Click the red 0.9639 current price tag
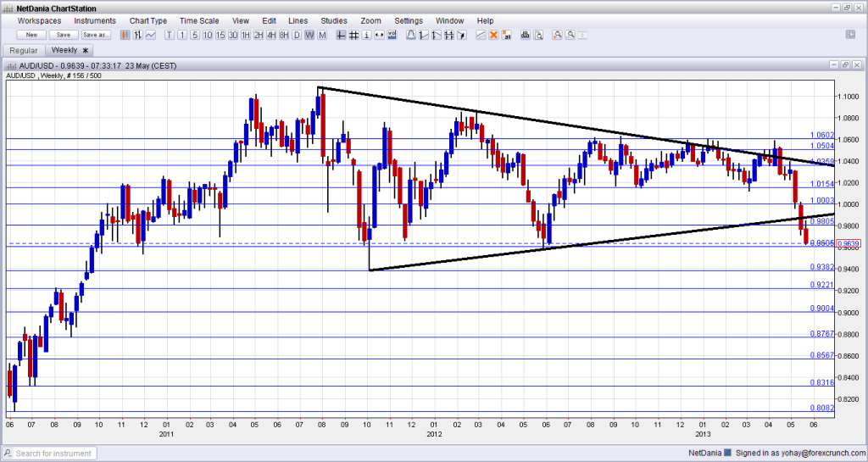 849,243
